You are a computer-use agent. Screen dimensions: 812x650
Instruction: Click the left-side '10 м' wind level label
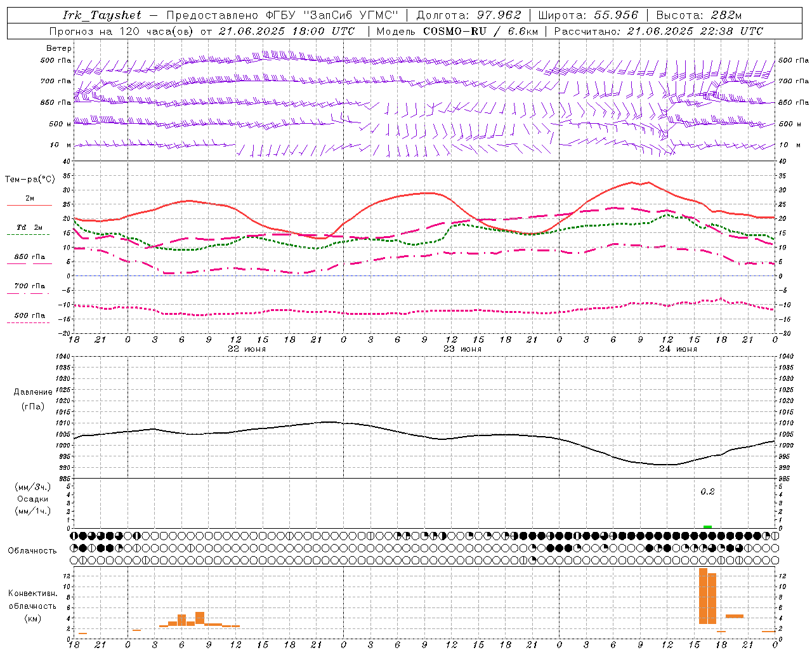[x=61, y=145]
